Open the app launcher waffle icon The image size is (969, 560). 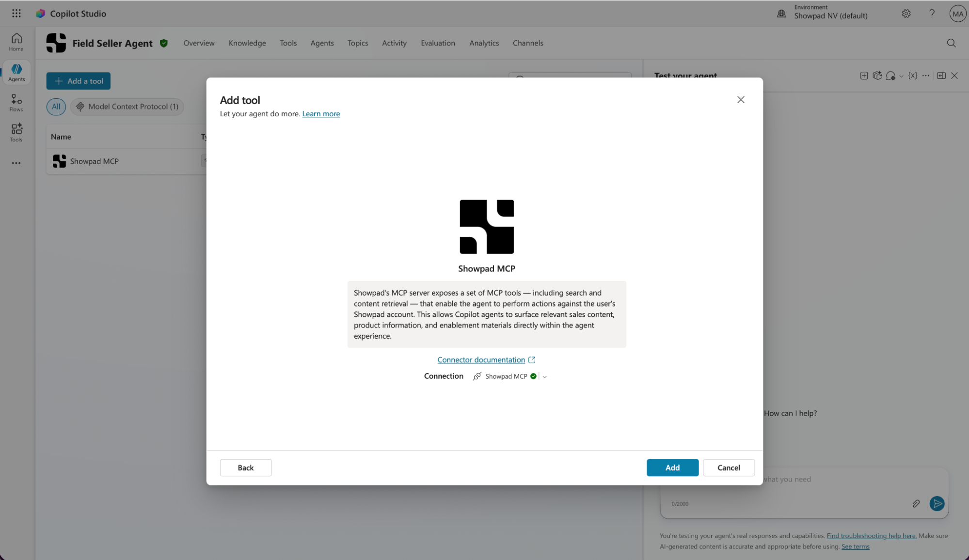pos(16,14)
